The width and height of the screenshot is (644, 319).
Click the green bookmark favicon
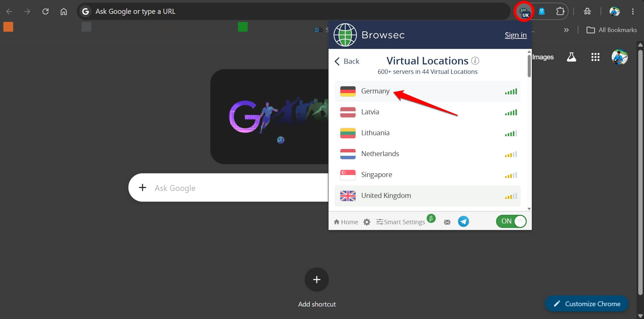point(243,27)
